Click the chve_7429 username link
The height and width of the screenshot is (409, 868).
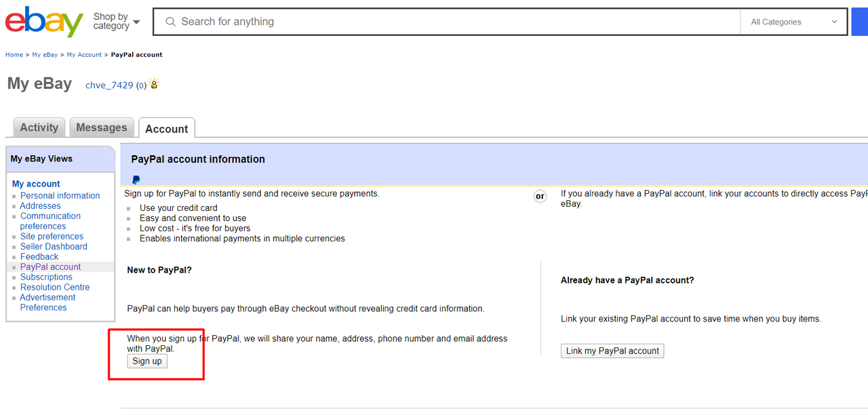[x=109, y=85]
